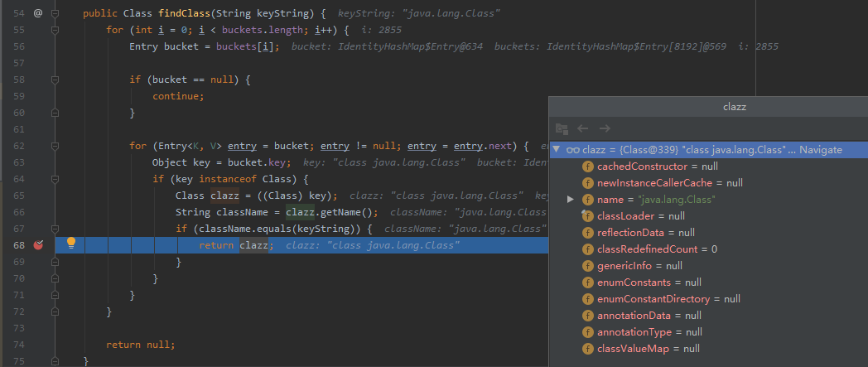Click field icon of classLoader
Viewport: 868px width, 367px height.
coord(588,216)
